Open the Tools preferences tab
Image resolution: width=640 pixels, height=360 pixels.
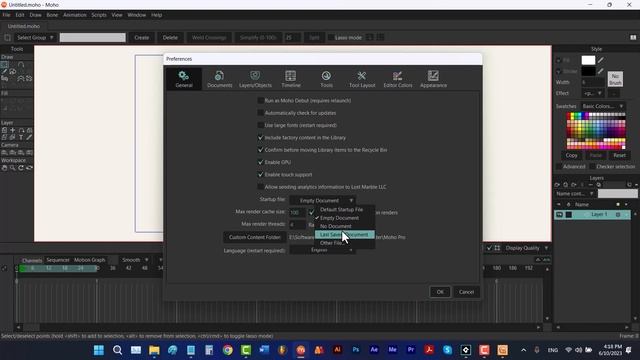326,79
